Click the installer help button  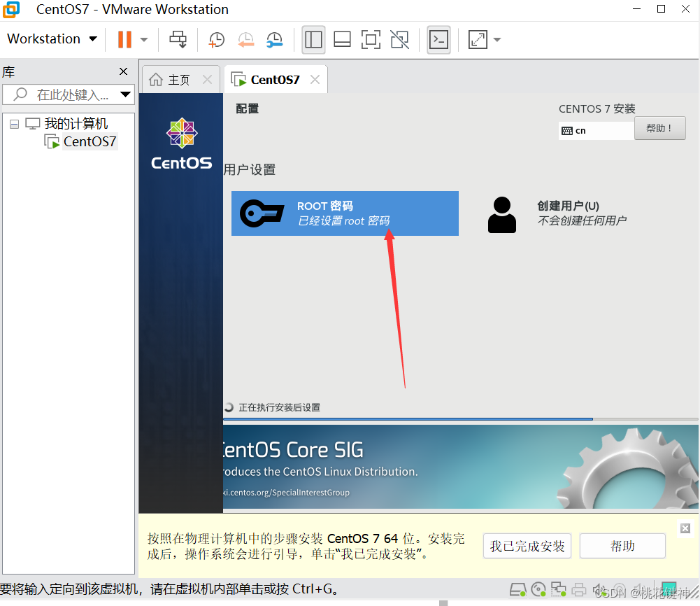(x=659, y=129)
